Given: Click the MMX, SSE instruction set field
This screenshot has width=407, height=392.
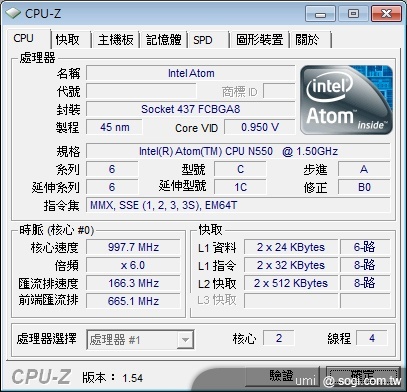Looking at the screenshot, I should (x=238, y=205).
